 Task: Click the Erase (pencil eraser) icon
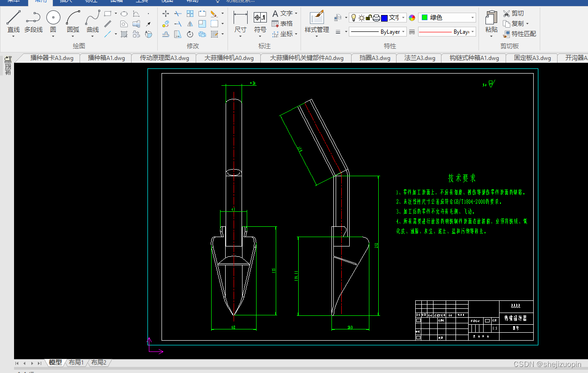point(214,14)
